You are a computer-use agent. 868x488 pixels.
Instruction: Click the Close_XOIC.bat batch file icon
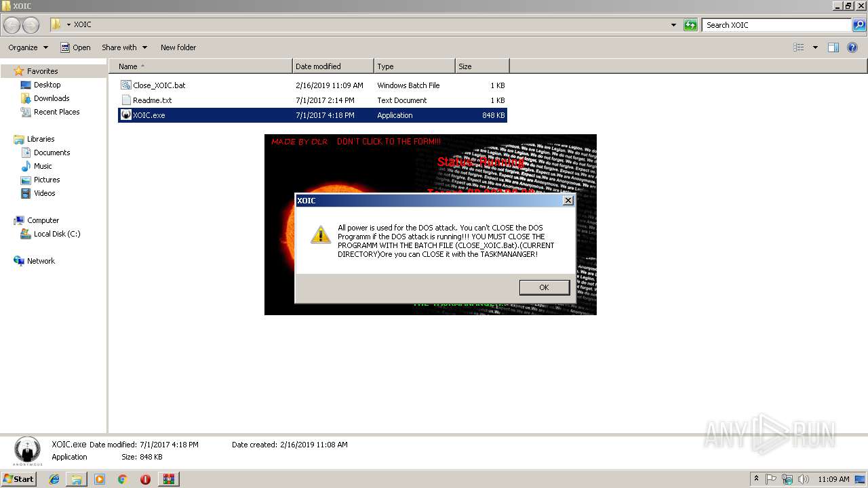(125, 85)
